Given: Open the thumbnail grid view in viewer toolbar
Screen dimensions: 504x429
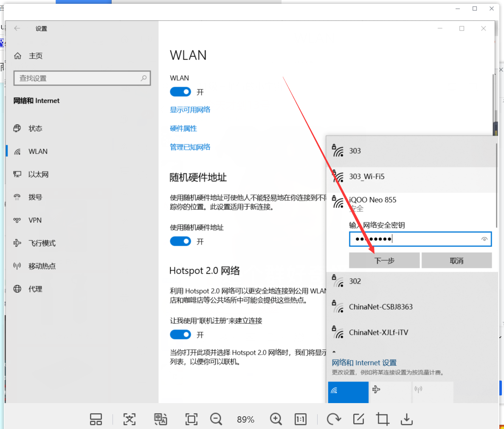Looking at the screenshot, I should coord(96,419).
